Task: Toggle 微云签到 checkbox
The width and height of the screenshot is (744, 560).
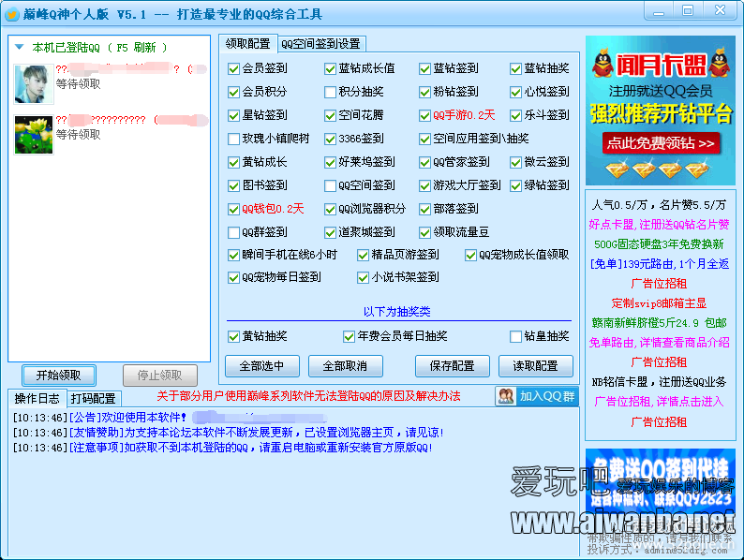Action: [515, 163]
